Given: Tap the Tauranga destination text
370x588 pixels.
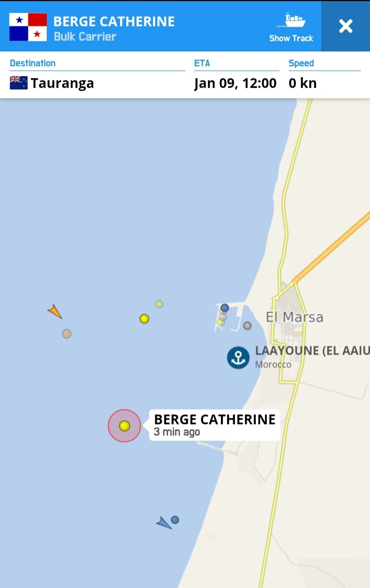Looking at the screenshot, I should [62, 83].
